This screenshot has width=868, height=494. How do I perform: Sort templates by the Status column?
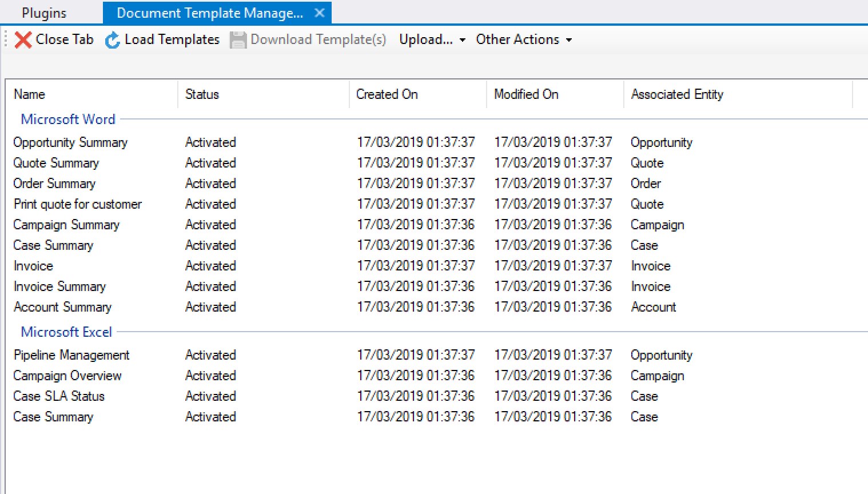click(x=202, y=94)
